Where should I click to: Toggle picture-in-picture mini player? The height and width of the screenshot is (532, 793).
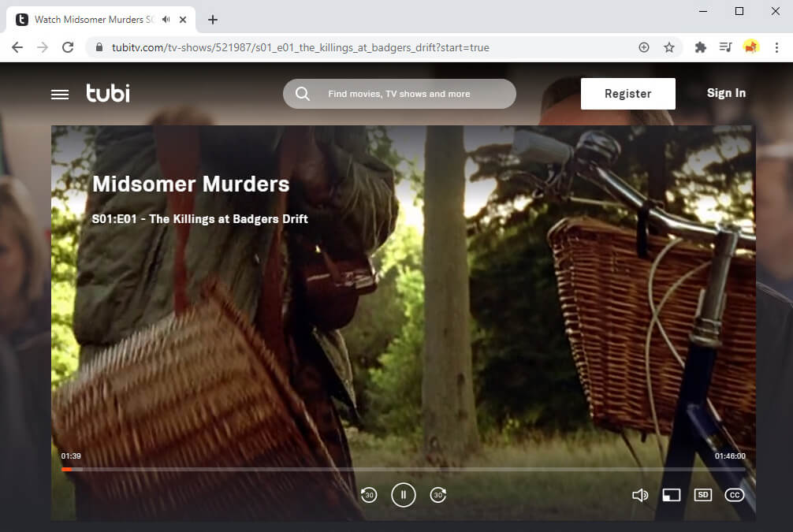(671, 495)
